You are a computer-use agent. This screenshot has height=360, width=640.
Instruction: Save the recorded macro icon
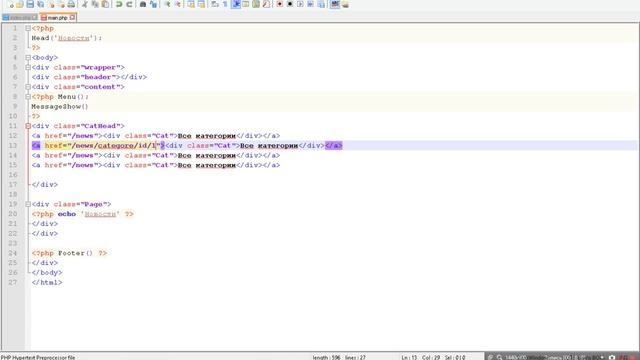[321, 4]
